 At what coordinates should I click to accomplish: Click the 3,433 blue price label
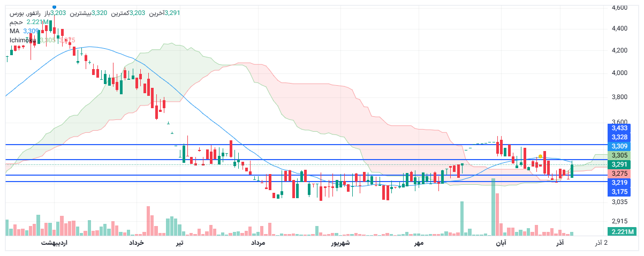619,129
